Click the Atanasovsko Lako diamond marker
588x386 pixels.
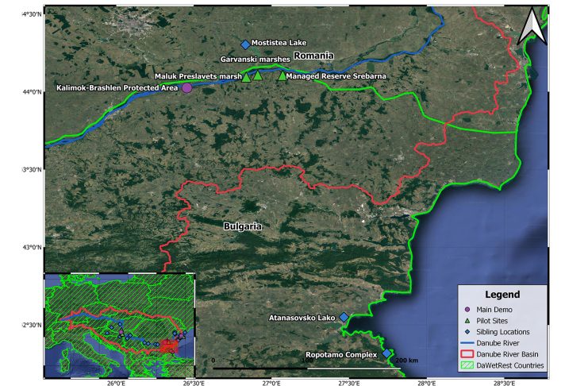click(344, 317)
